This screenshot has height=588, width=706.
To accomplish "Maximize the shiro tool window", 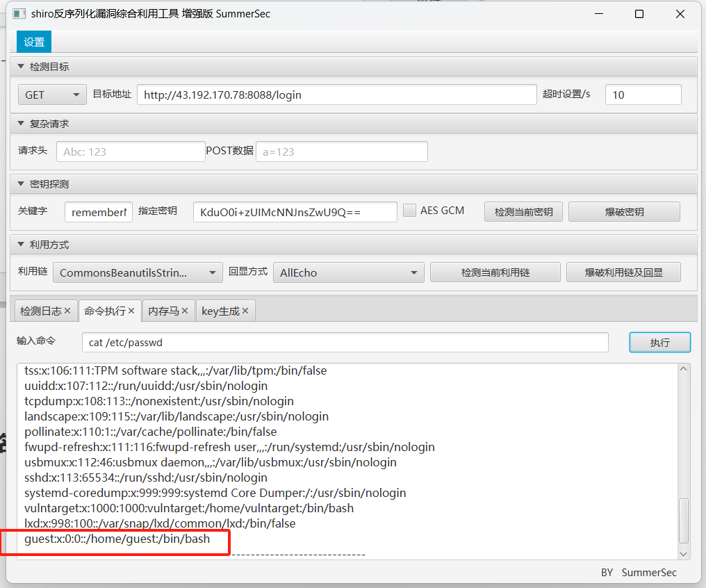I will click(639, 14).
